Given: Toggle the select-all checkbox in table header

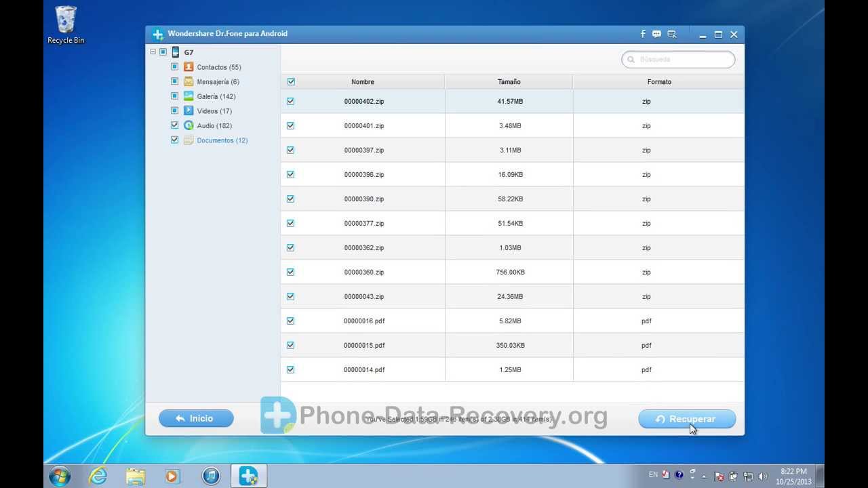Looking at the screenshot, I should click(291, 81).
